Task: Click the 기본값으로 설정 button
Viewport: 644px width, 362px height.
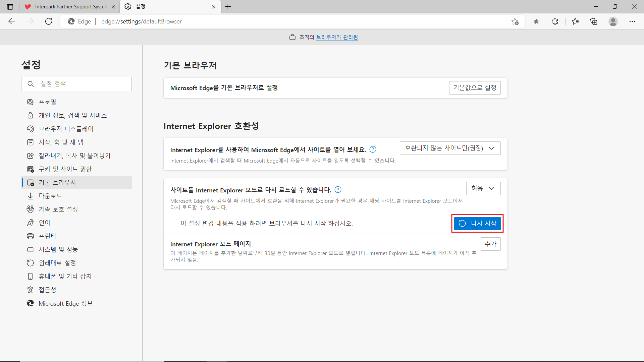Action: pos(475,88)
